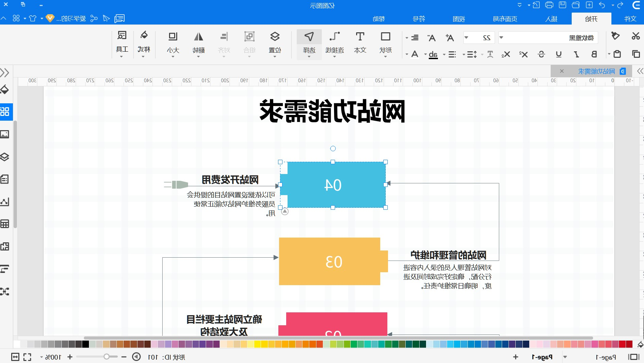Open the layers panel in sidebar
644x363 pixels.
5,157
